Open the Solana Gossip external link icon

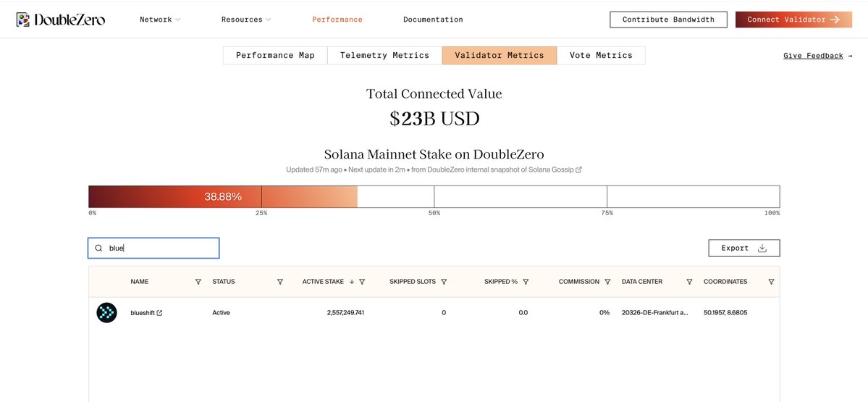point(578,170)
